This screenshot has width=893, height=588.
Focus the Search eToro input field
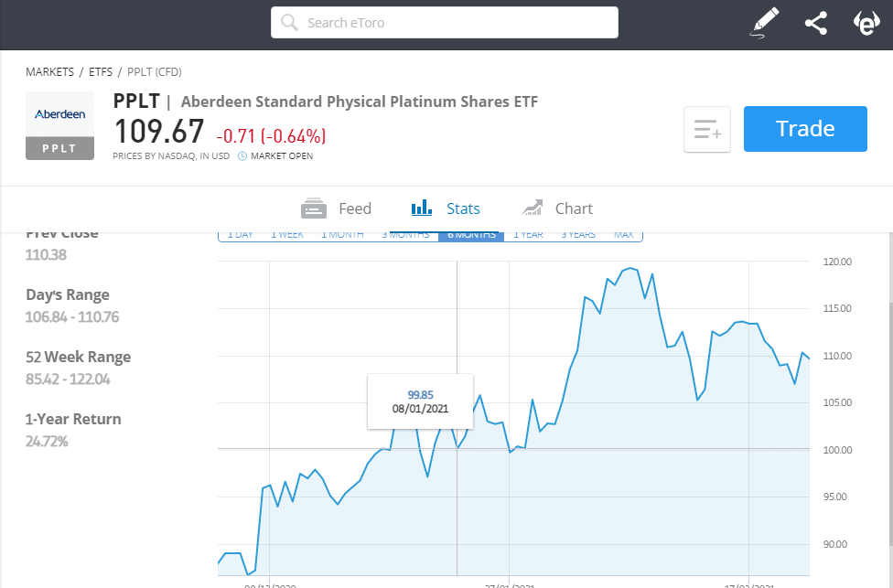445,23
